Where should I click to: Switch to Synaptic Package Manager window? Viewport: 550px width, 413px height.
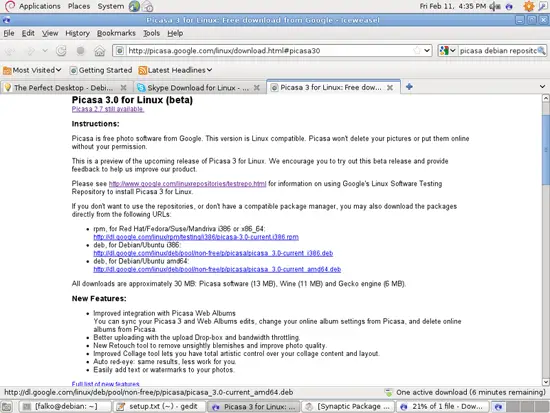click(348, 406)
